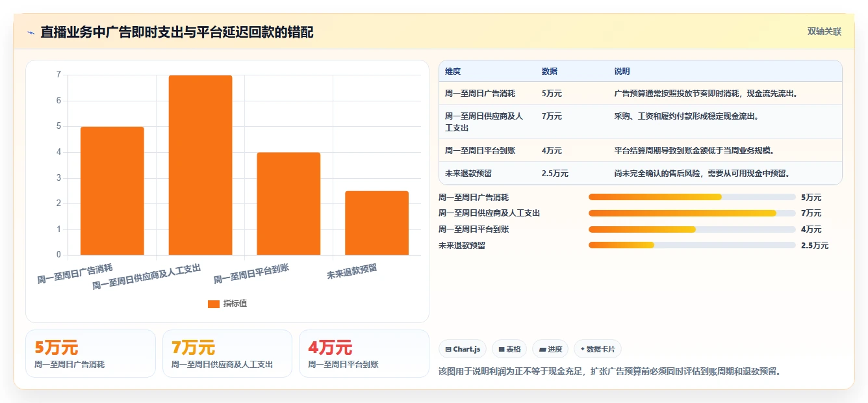Click the 指标值 legend label

pos(235,304)
